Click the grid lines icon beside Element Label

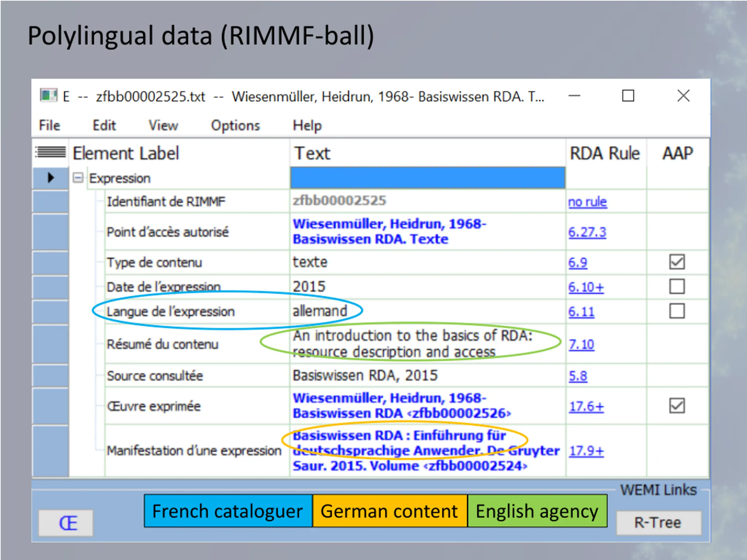pos(51,152)
